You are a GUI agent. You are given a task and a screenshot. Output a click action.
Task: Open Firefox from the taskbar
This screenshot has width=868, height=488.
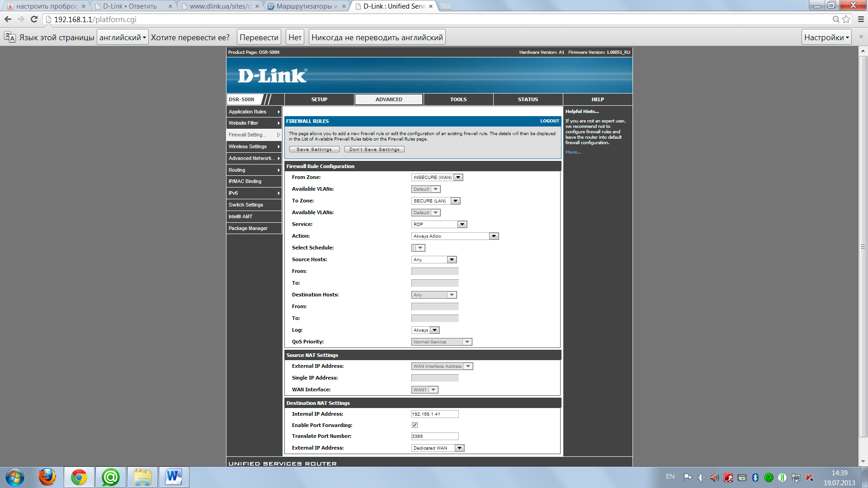tap(47, 477)
